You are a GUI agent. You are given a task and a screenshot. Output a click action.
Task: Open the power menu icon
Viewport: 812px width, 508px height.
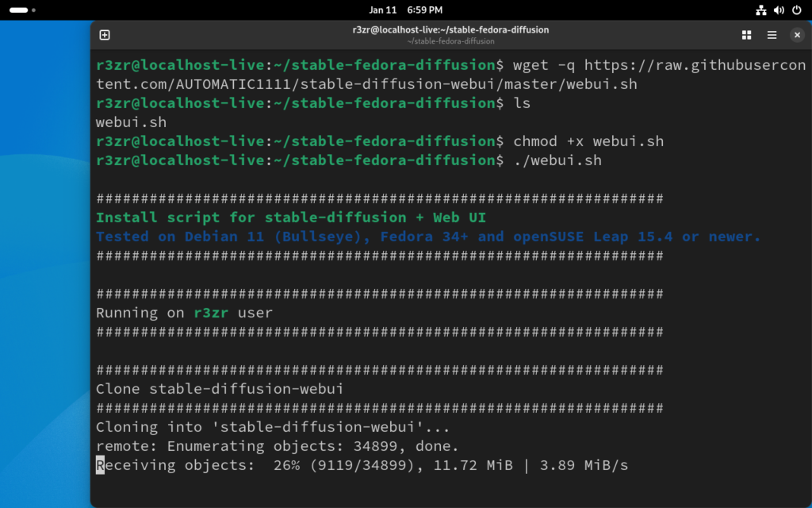[x=796, y=10]
